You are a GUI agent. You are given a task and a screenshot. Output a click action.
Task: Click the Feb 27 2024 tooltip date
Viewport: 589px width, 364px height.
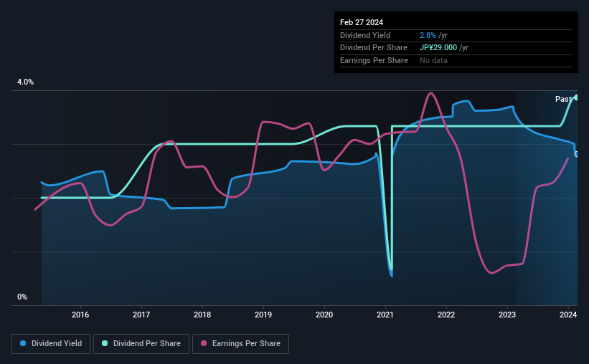coord(362,22)
